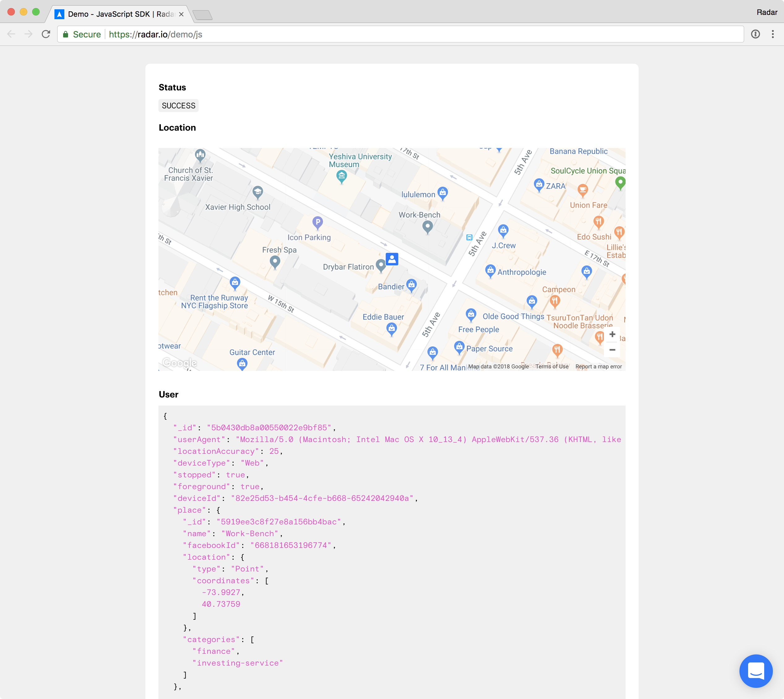Click the "deviceType" Web JSON line

pyautogui.click(x=221, y=463)
